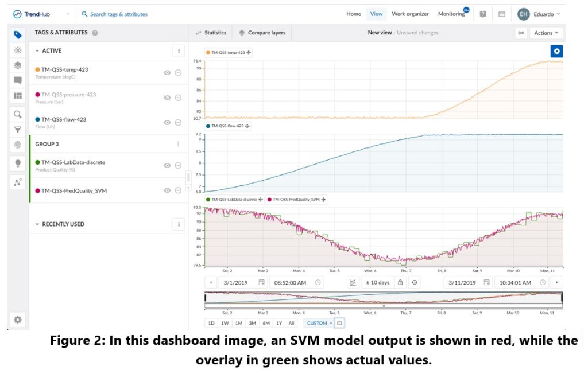Switch to the Work organizer menu

pyautogui.click(x=410, y=14)
